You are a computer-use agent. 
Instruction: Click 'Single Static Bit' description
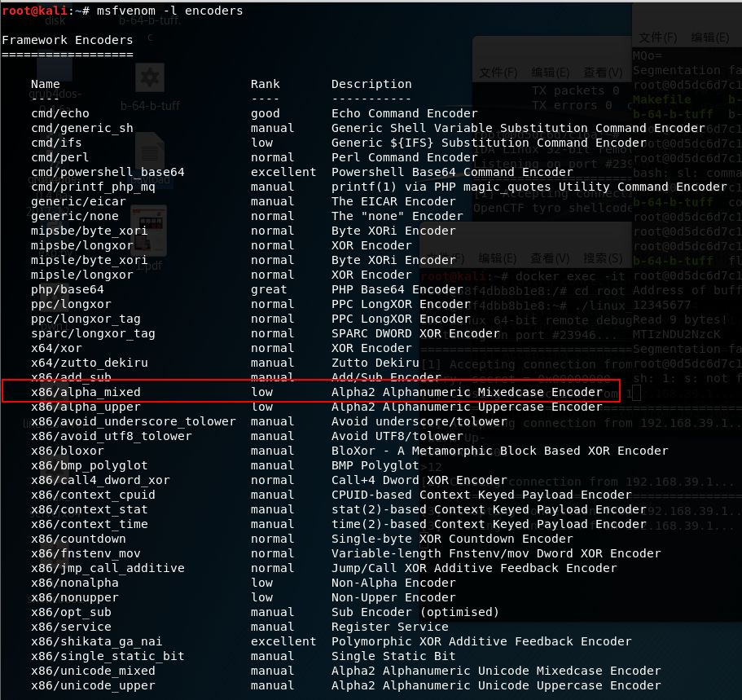pyautogui.click(x=393, y=657)
